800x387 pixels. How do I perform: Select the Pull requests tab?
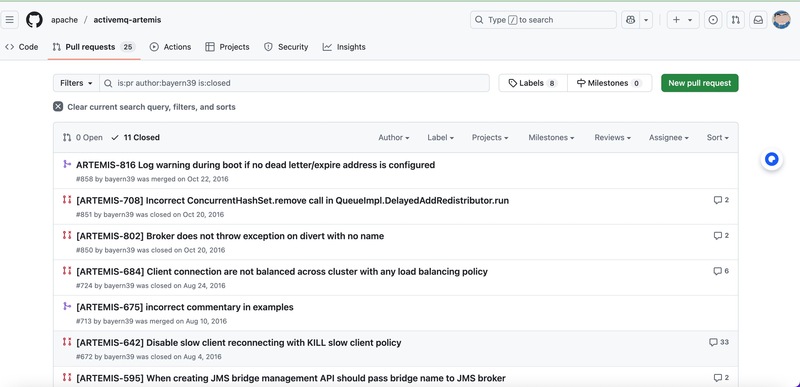93,47
